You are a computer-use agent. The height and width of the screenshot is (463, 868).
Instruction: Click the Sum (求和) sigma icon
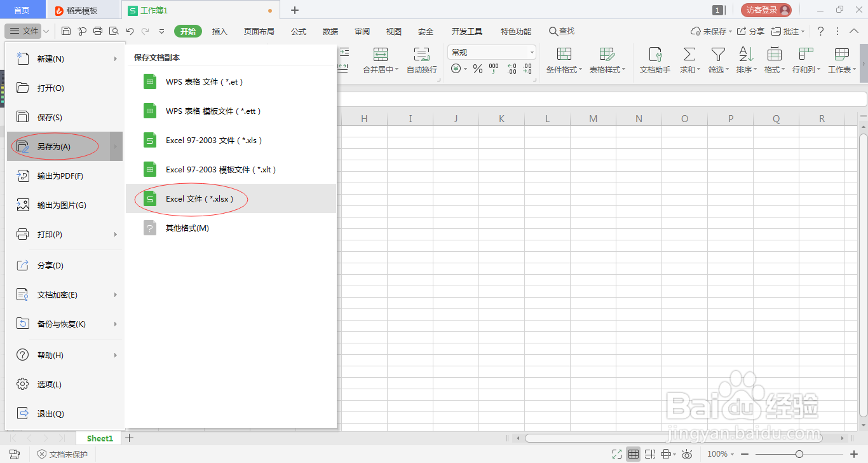tap(689, 54)
